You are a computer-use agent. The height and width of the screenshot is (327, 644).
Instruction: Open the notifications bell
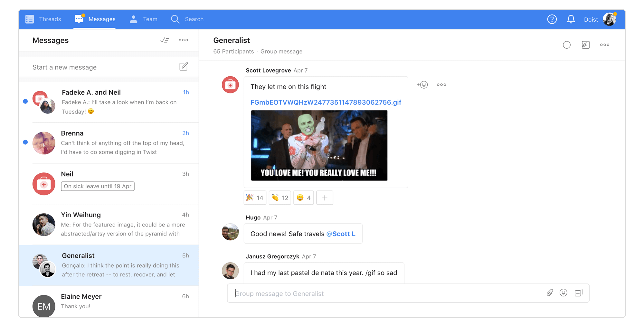[x=571, y=19]
